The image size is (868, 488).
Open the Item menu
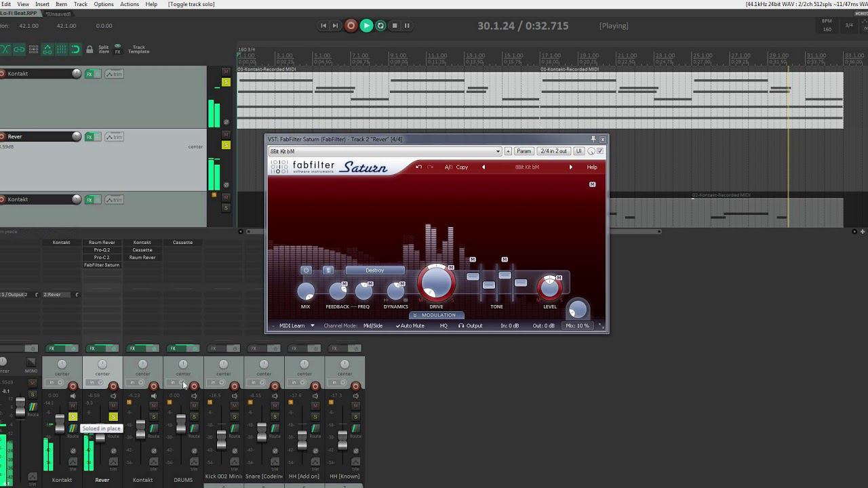point(61,4)
